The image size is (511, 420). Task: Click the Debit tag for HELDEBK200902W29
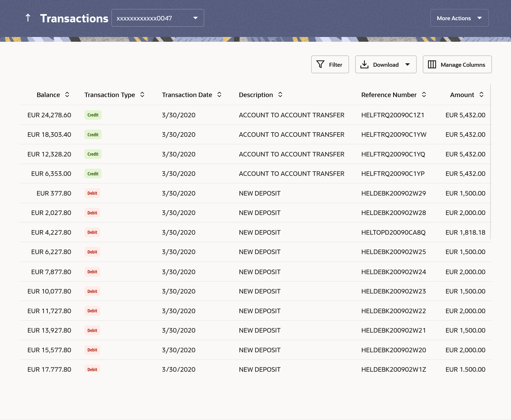(92, 193)
